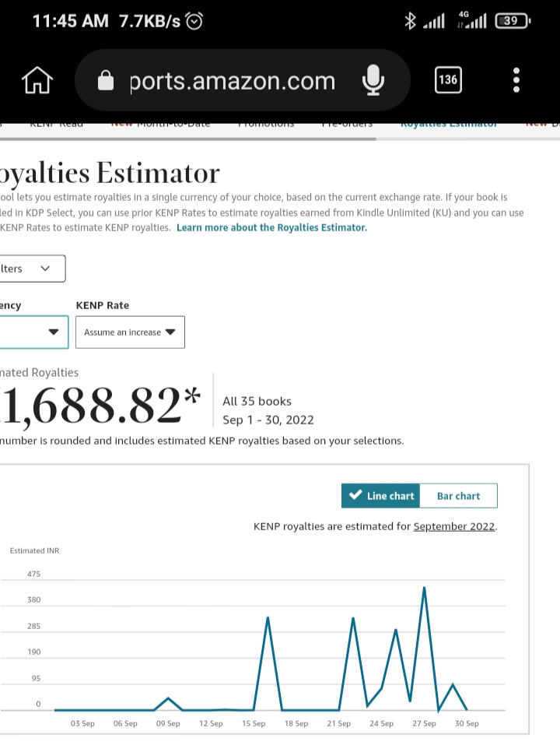Viewport: 560px width, 752px height.
Task: Open the KENP Rate 'Assume an increase' dropdown
Action: (130, 332)
